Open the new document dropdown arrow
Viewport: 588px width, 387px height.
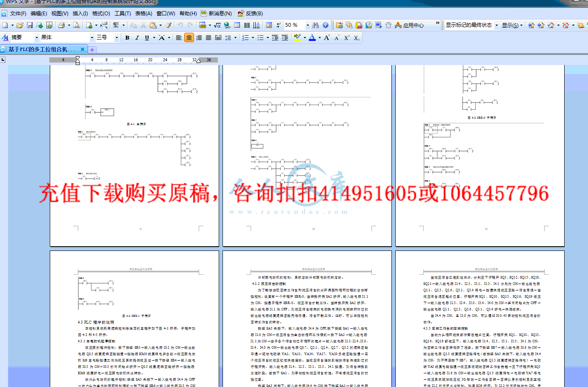click(x=12, y=26)
